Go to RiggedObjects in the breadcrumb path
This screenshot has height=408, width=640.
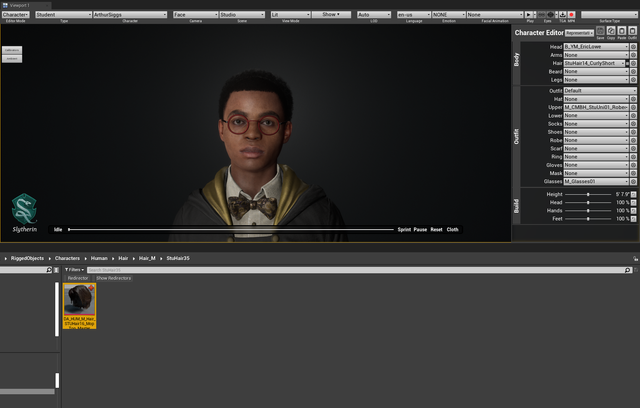pyautogui.click(x=27, y=258)
